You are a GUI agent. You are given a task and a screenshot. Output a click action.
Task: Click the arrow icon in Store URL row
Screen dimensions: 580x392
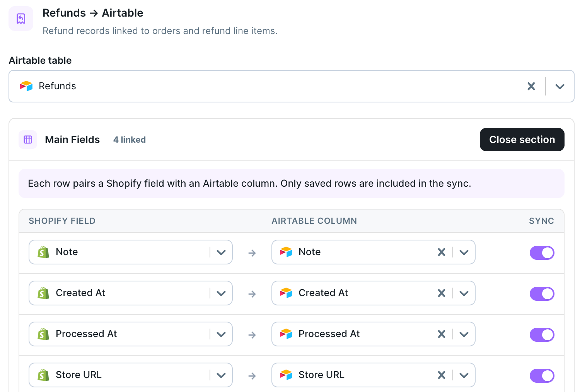pyautogui.click(x=252, y=376)
